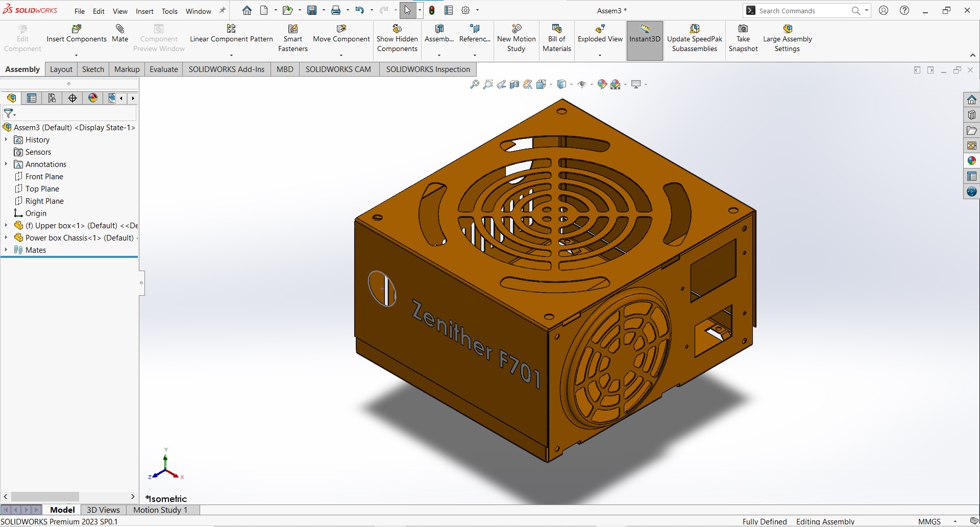Screen dimensions: 980x527
Task: Expand the History folder
Action: [x=6, y=139]
